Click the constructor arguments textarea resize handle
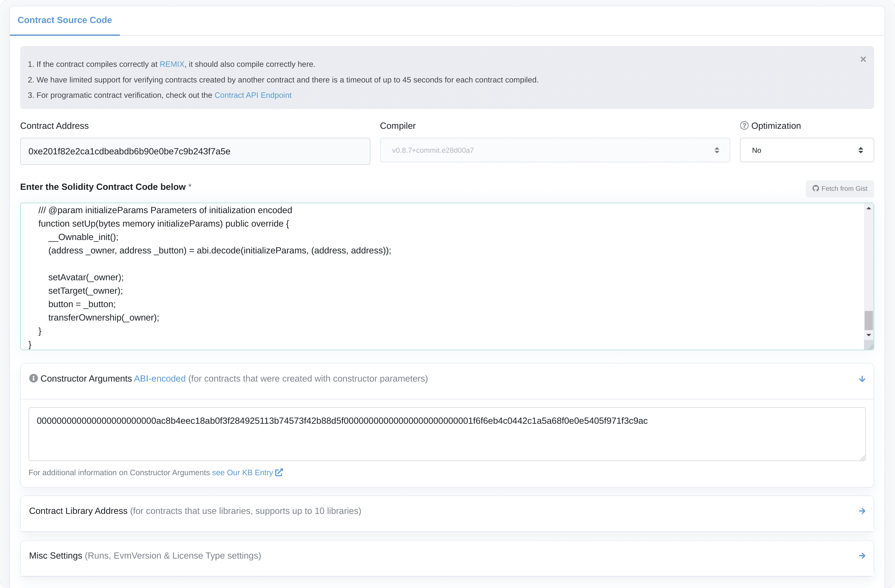895x588 pixels. click(862, 458)
